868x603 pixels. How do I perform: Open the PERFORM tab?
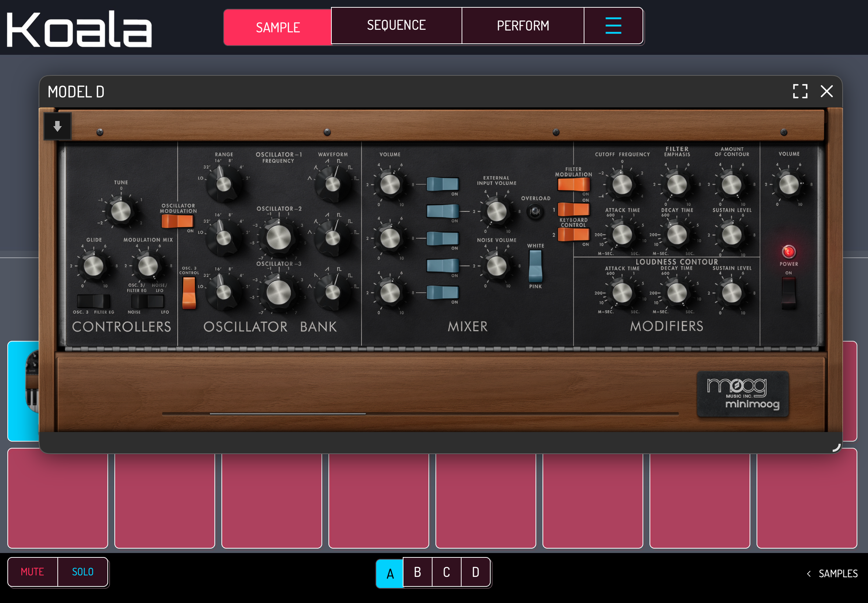[523, 25]
